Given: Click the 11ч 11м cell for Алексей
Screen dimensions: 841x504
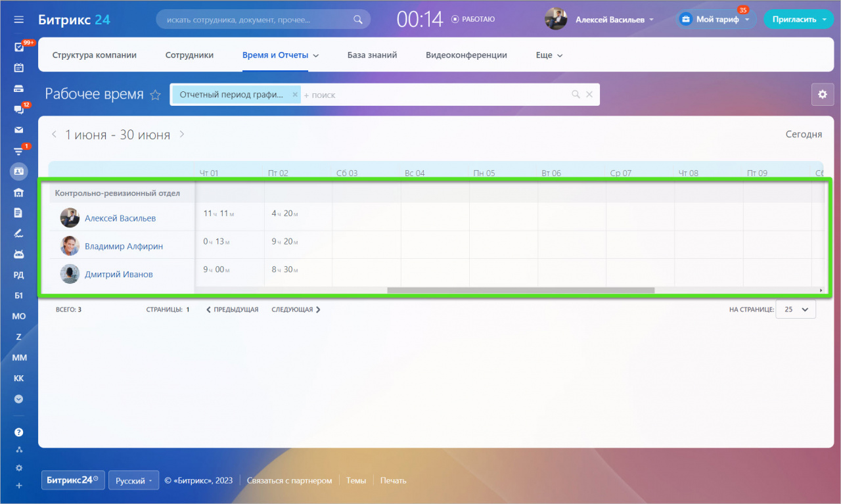Looking at the screenshot, I should tap(230, 216).
